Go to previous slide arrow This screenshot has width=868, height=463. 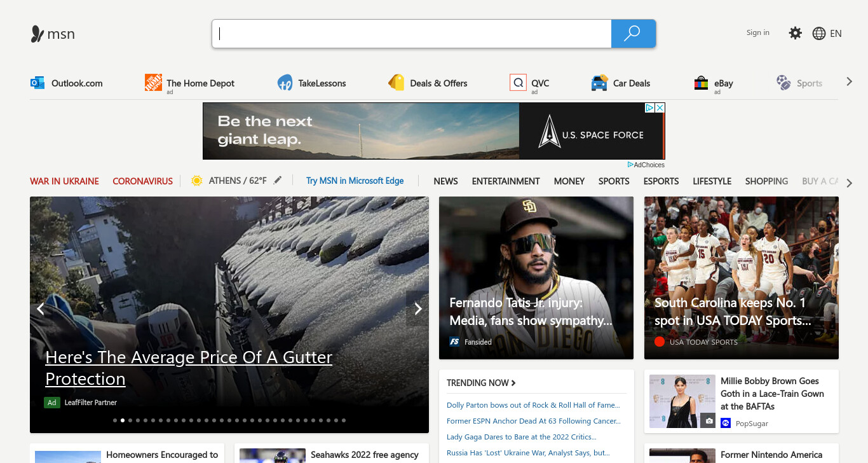click(x=41, y=309)
